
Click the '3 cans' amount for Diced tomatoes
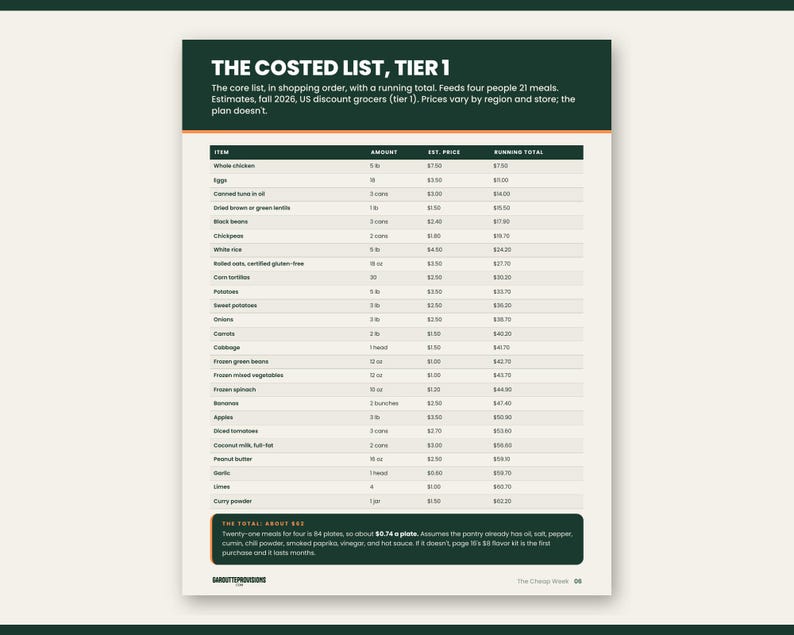[379, 431]
